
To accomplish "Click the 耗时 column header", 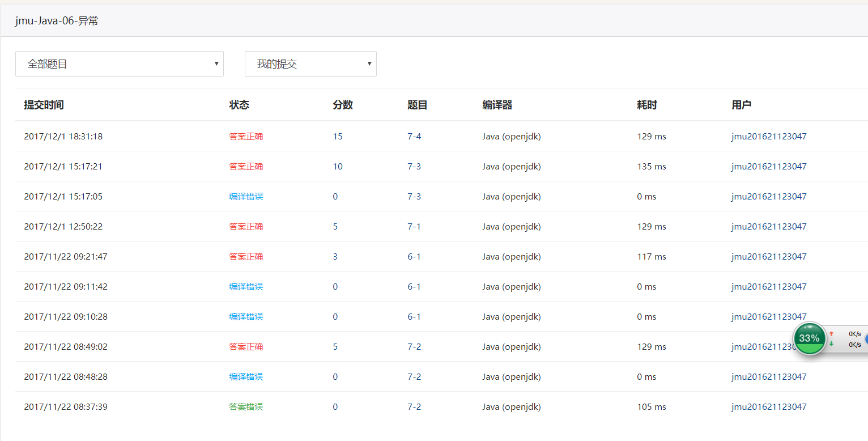I will pyautogui.click(x=647, y=105).
